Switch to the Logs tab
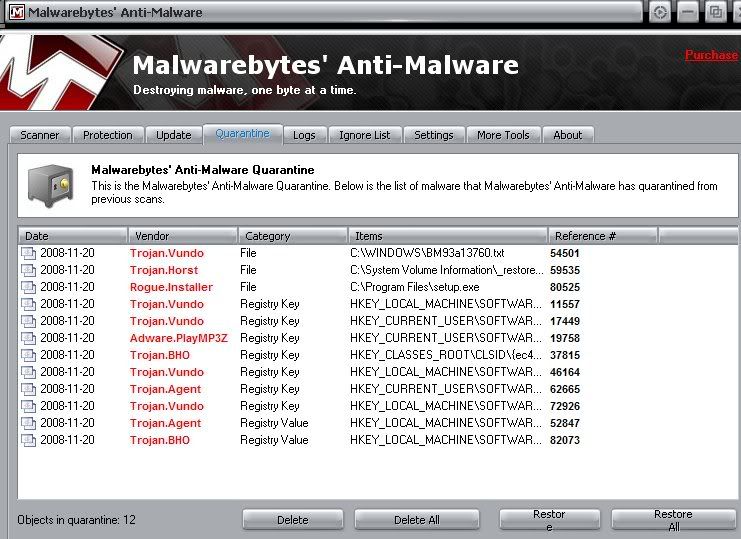 (x=304, y=135)
